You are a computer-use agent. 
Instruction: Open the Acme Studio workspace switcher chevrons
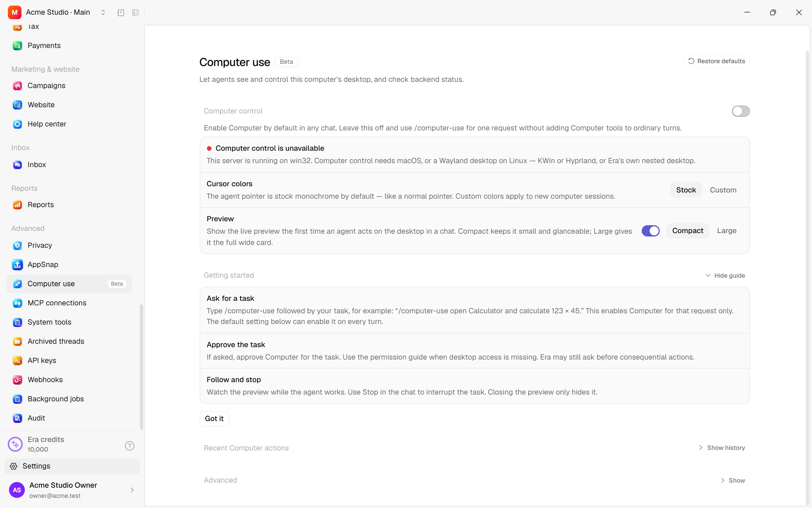[103, 12]
